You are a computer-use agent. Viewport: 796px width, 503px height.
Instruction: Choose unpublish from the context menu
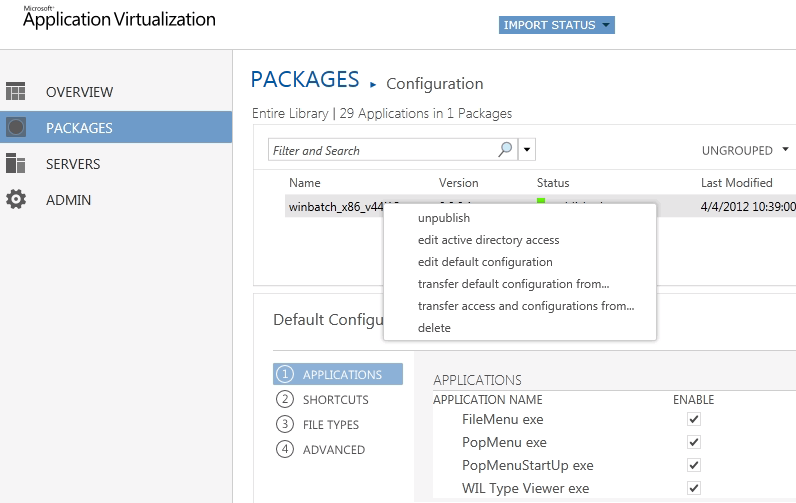pos(444,218)
